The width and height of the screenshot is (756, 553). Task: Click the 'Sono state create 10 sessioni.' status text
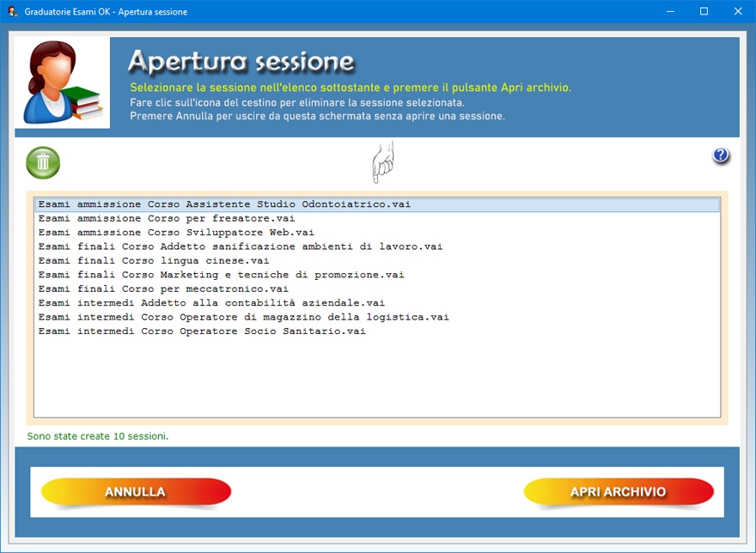click(x=98, y=436)
